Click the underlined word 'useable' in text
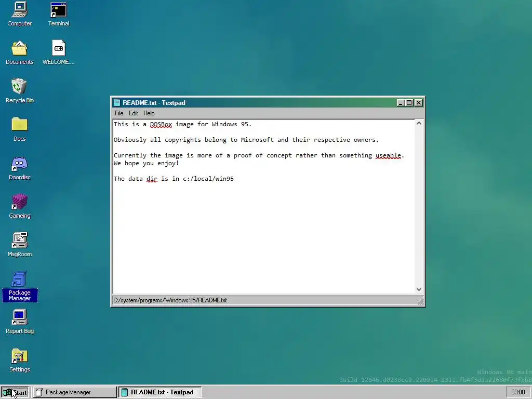 [388, 155]
